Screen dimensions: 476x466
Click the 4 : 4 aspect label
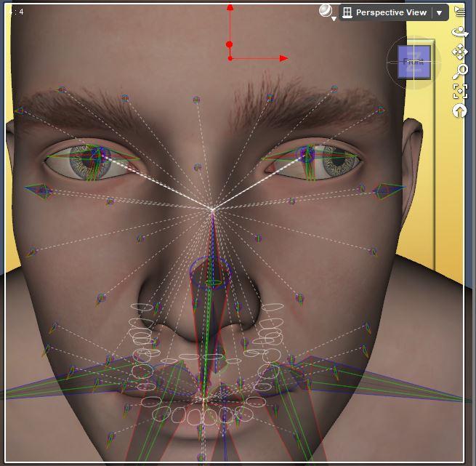(17, 12)
